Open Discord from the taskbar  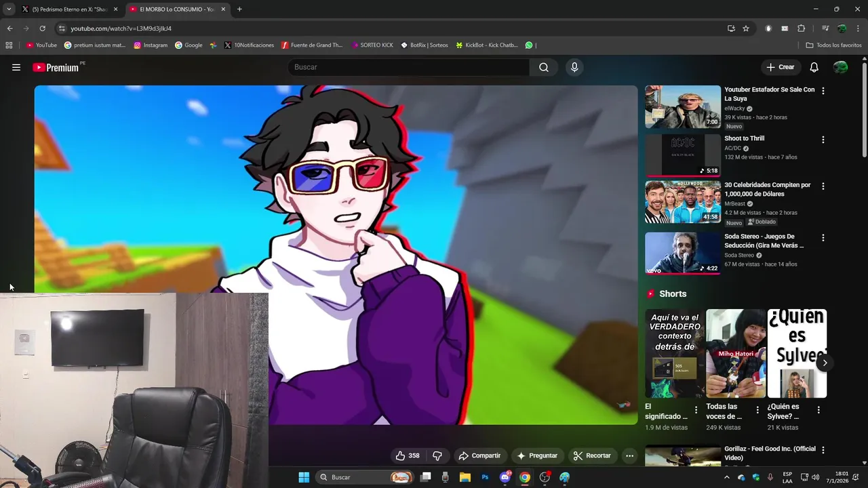pyautogui.click(x=505, y=477)
